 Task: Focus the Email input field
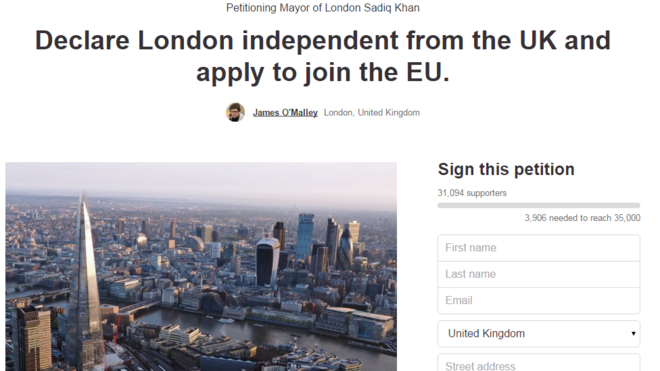[x=539, y=301]
